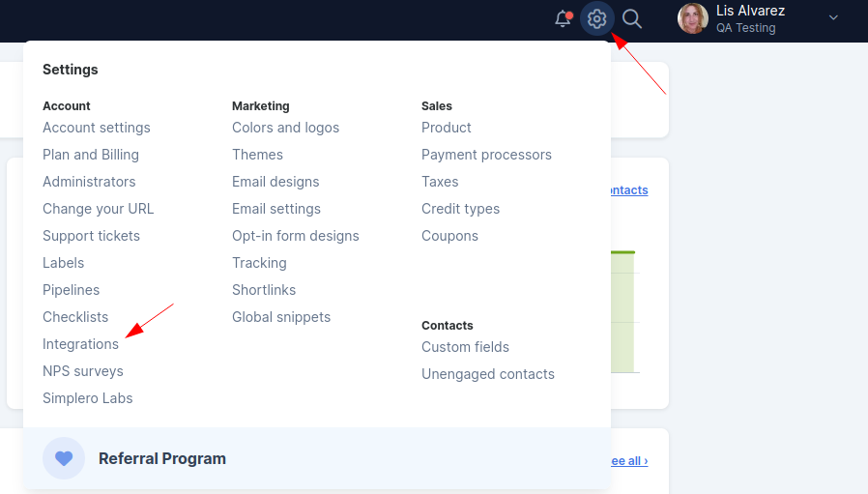Open Coupons settings
Screen dimensions: 868x494
(449, 236)
